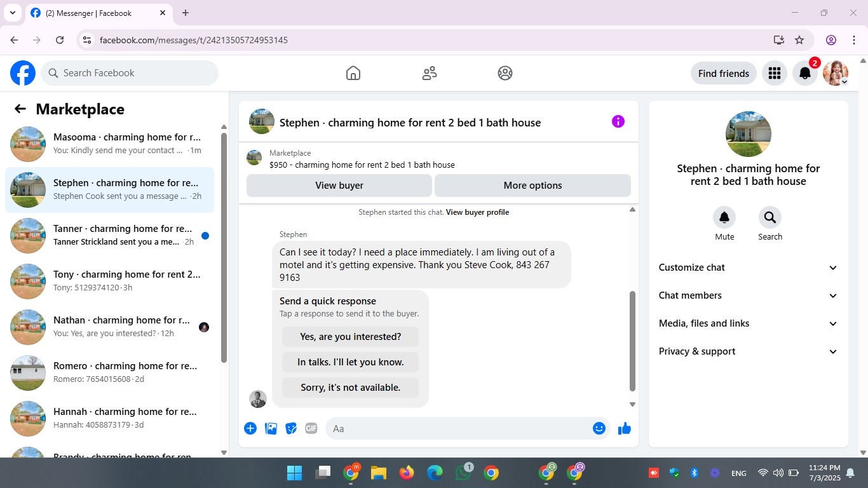868x488 pixels.
Task: Select the Messenger | Facebook browser tab
Action: 98,13
